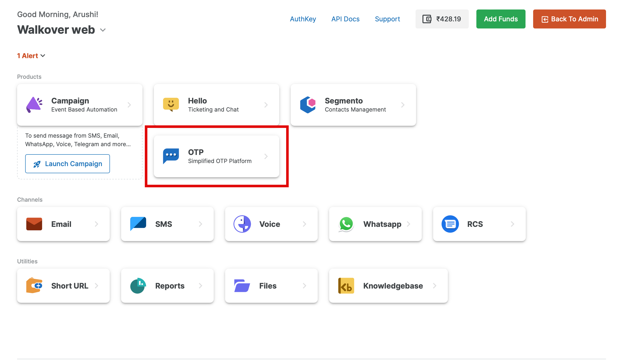Viewport: 635px width, 364px height.
Task: Click the rocket icon in Launch Campaign
Action: click(x=37, y=164)
